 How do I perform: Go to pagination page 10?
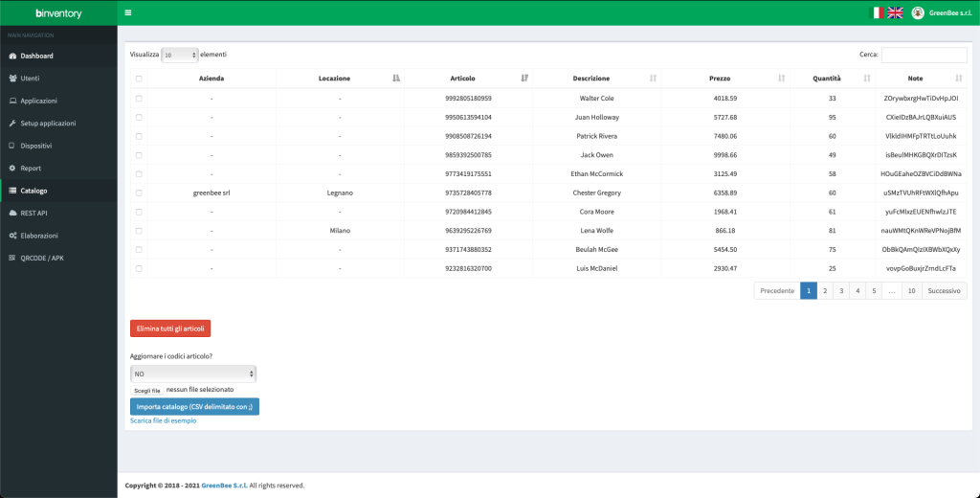click(912, 291)
